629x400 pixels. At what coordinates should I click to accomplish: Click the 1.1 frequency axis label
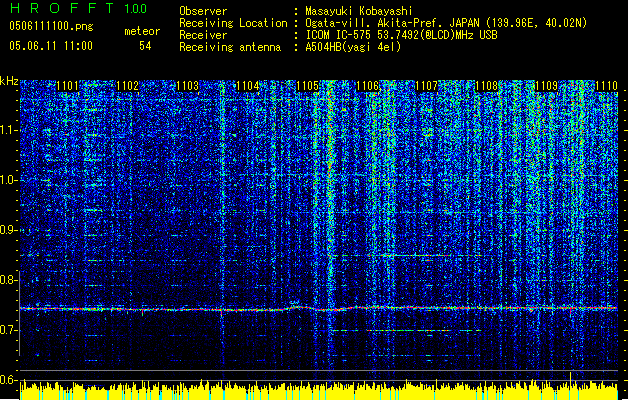pos(8,130)
